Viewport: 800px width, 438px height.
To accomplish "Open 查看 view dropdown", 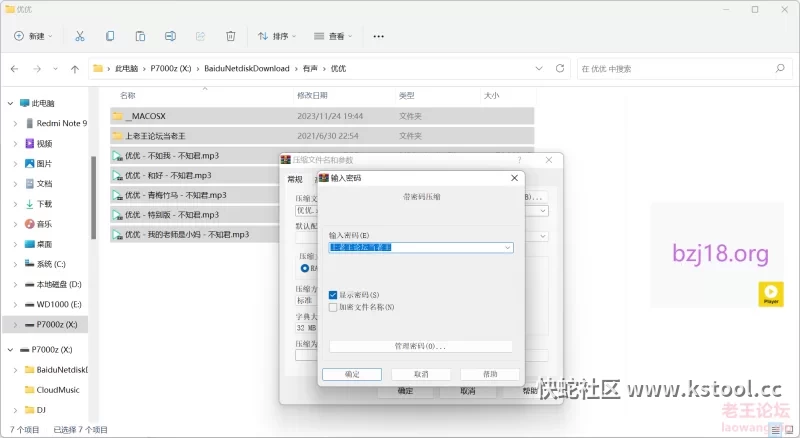I will (333, 36).
